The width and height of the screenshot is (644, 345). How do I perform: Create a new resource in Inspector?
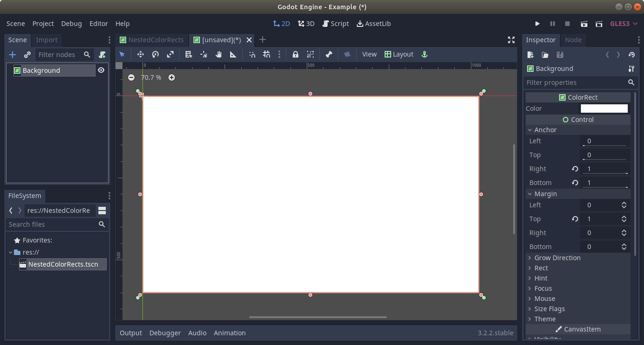tap(530, 55)
